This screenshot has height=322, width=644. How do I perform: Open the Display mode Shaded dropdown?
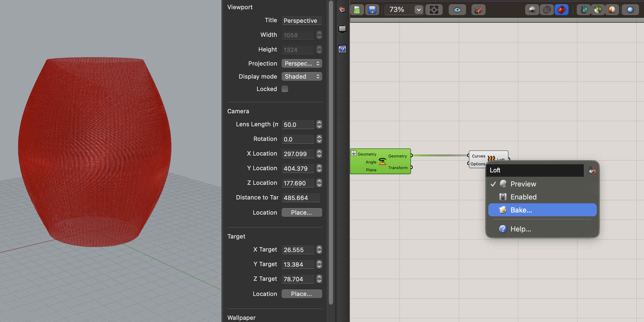pos(302,76)
